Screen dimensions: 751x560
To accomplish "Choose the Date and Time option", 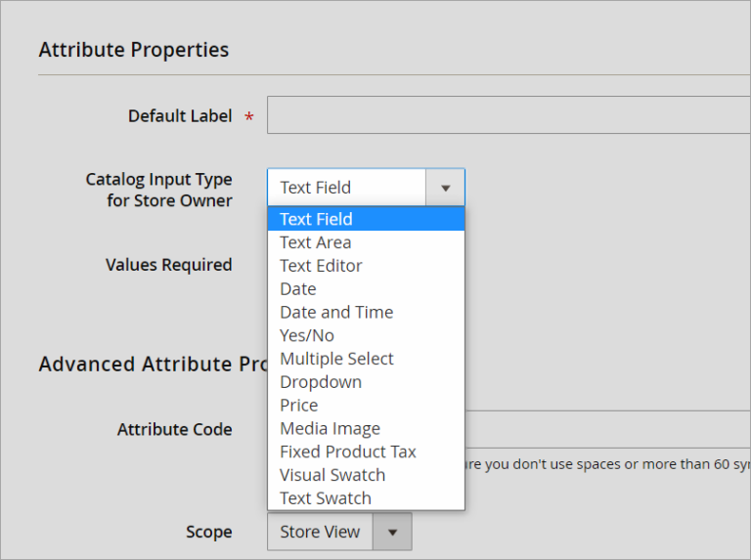I will [336, 313].
